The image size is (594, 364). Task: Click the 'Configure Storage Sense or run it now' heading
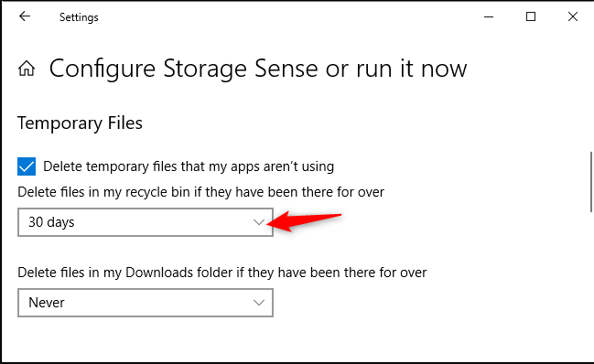point(258,69)
